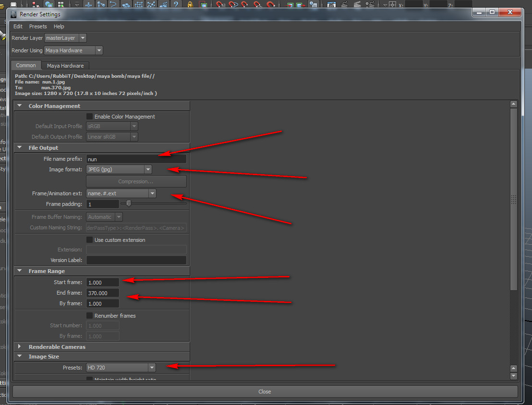The height and width of the screenshot is (405, 532).
Task: Click the Path C:/Users/RubbiiT/Desktop text
Action: point(85,76)
